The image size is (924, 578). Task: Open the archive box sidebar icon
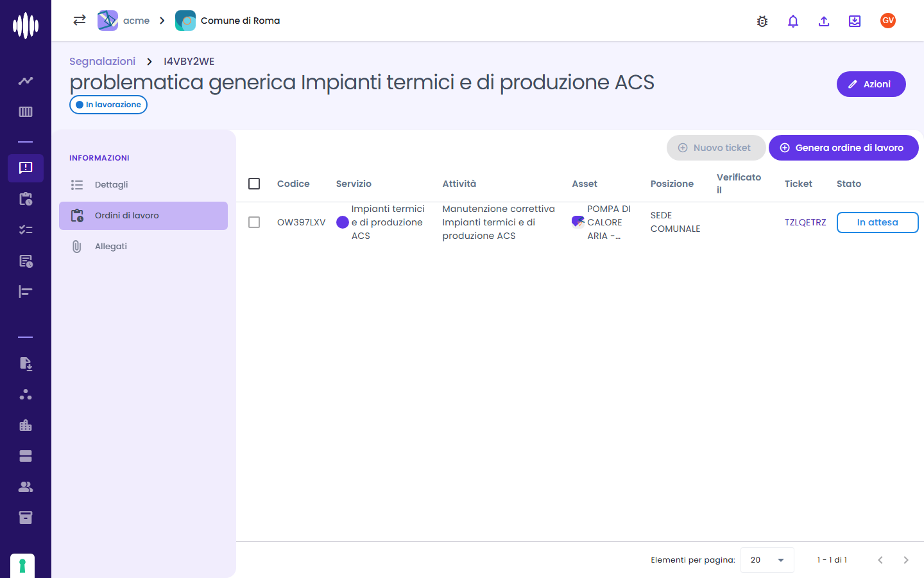click(26, 518)
